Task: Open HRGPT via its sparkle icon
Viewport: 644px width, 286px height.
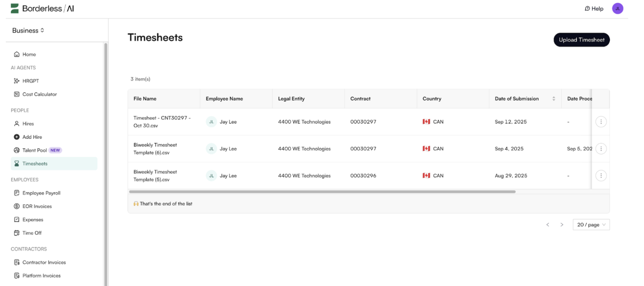Action: (x=16, y=81)
